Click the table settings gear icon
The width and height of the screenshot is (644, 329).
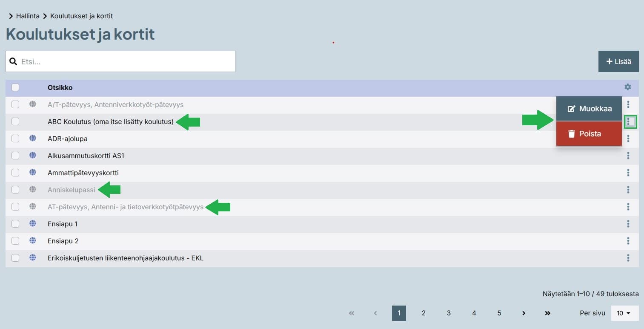pos(627,87)
